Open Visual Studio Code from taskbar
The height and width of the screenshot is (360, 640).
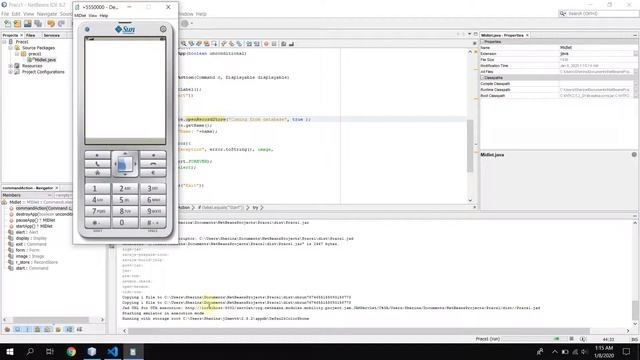coord(112,351)
